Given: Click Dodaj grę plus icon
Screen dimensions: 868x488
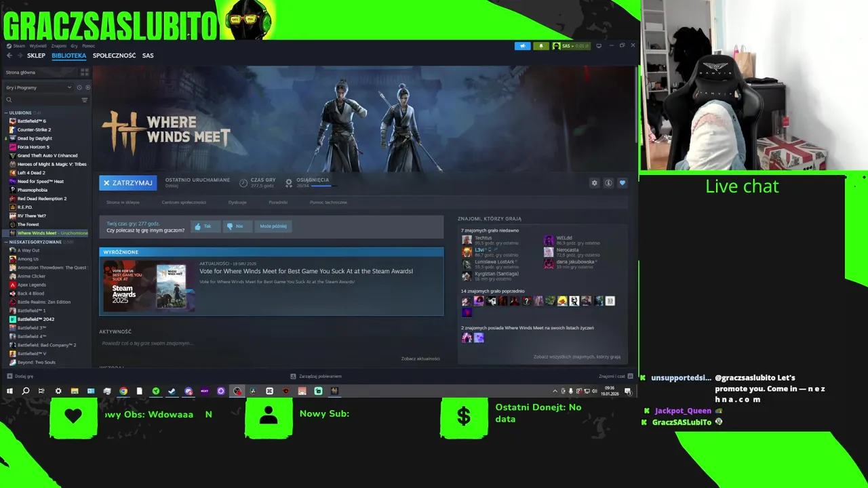Looking at the screenshot, I should [9, 376].
